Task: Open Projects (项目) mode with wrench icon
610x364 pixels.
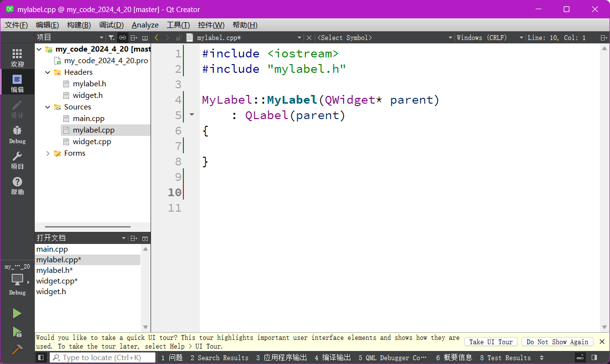Action: coord(17,160)
